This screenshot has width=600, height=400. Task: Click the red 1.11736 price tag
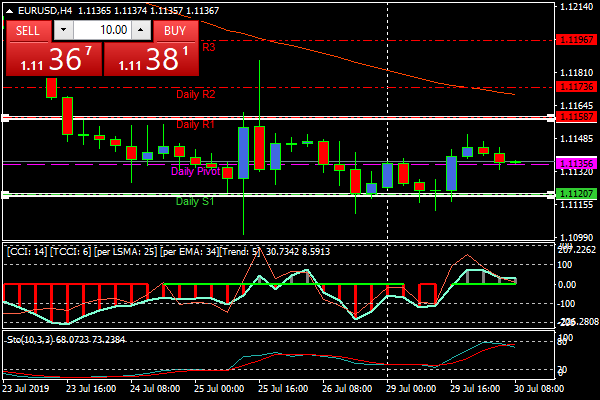(577, 87)
